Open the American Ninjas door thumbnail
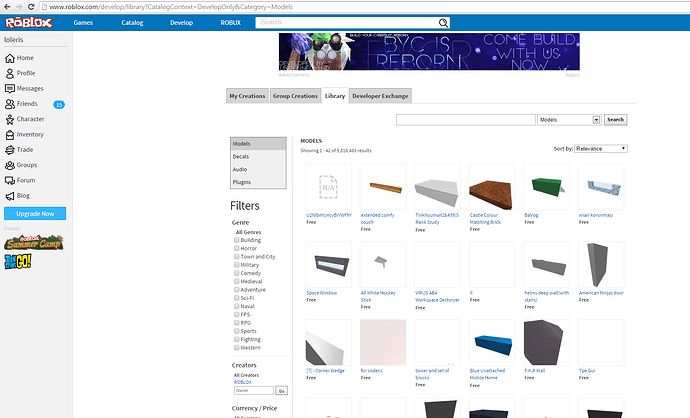The height and width of the screenshot is (418, 690). [601, 265]
